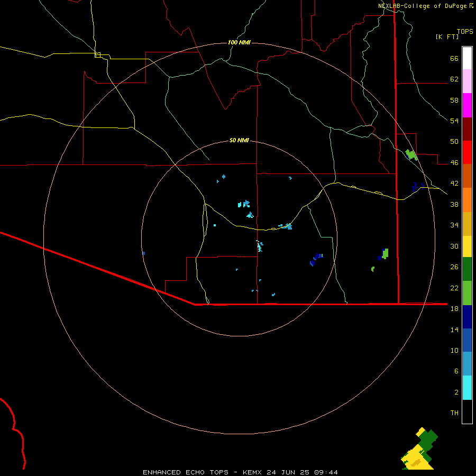Click the legend value 62

click(x=454, y=79)
